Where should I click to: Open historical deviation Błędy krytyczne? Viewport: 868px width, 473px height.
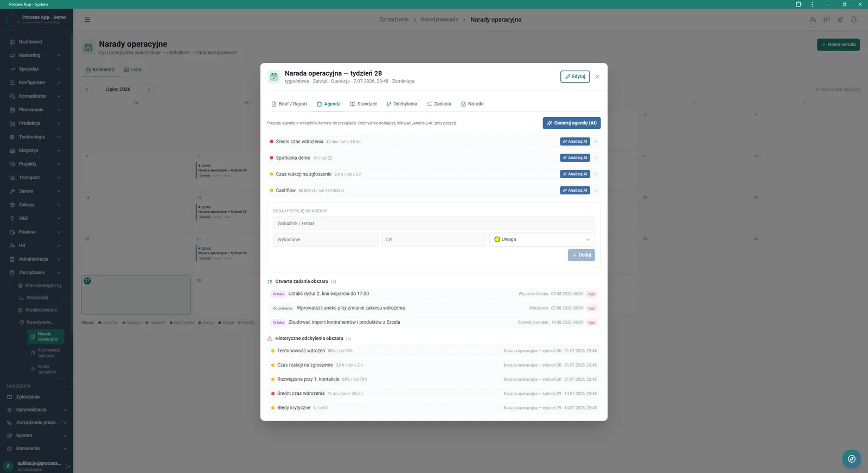[x=434, y=408]
